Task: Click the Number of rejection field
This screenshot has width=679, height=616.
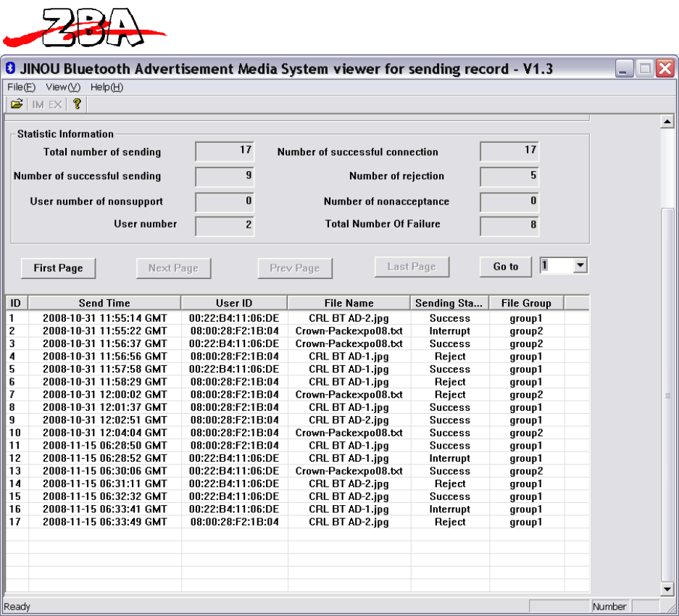Action: click(509, 176)
